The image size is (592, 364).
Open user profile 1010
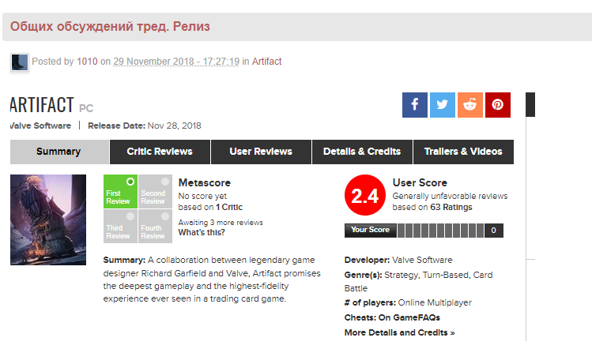(87, 62)
